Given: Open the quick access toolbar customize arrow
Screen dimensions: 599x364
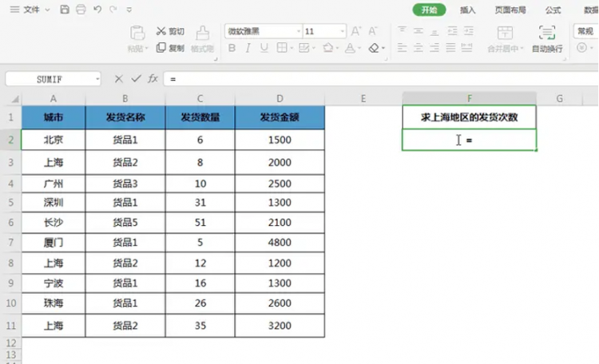Looking at the screenshot, I should coord(129,10).
